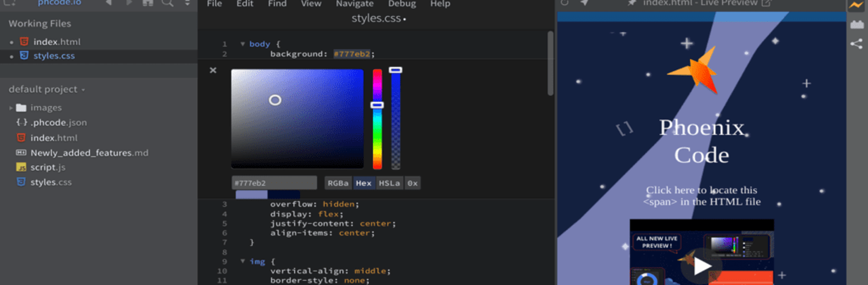Click the saturation selector circle in color field
This screenshot has width=868, height=285.
pyautogui.click(x=275, y=100)
